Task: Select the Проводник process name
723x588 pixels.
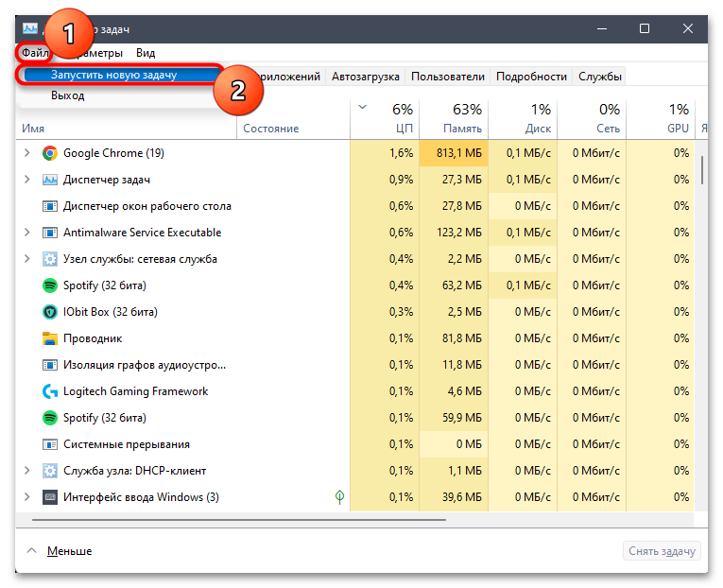Action: tap(93, 338)
